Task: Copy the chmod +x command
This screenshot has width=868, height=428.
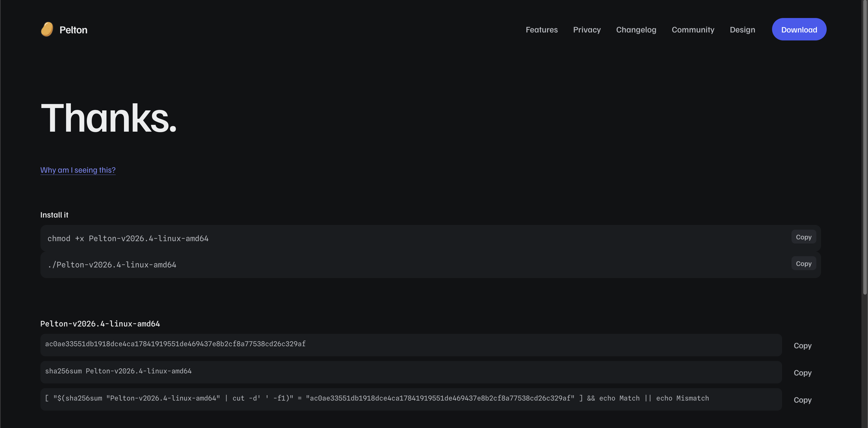Action: point(803,237)
